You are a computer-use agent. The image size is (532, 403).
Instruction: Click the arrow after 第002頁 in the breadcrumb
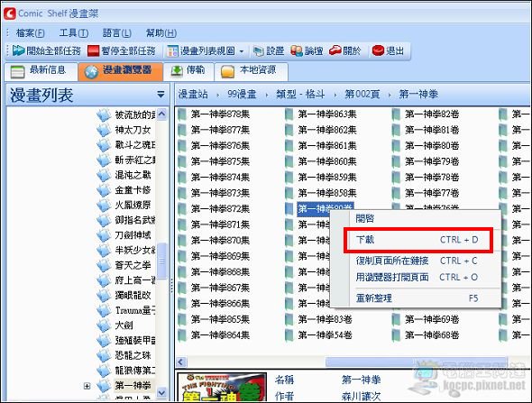390,95
